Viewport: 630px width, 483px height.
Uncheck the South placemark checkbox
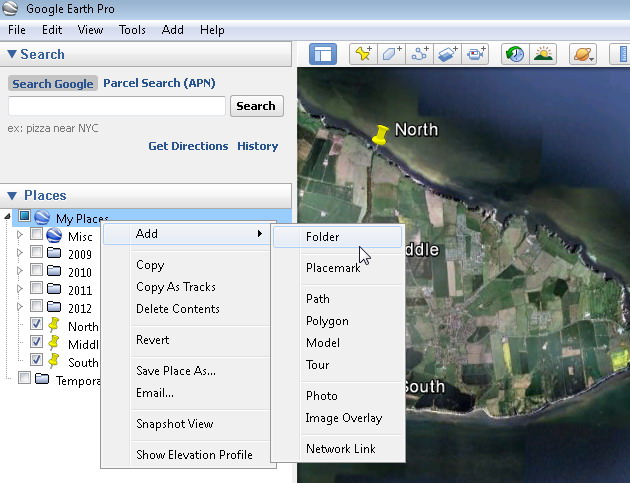pyautogui.click(x=36, y=359)
